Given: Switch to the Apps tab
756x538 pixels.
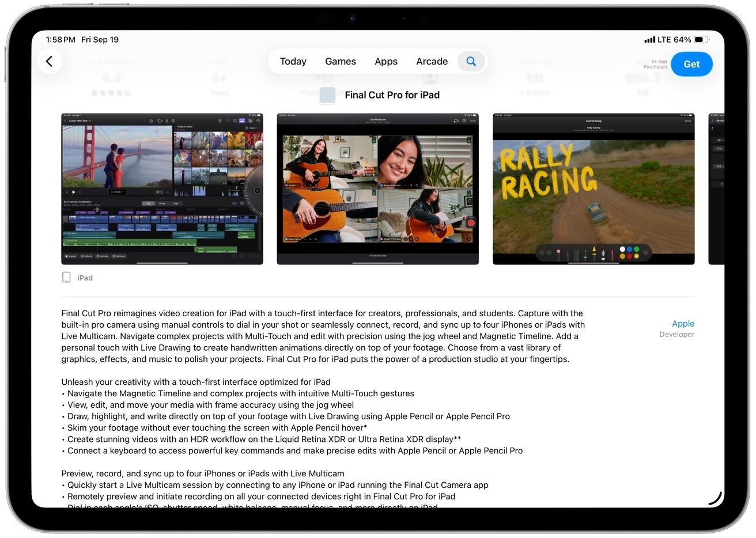Looking at the screenshot, I should [x=385, y=62].
